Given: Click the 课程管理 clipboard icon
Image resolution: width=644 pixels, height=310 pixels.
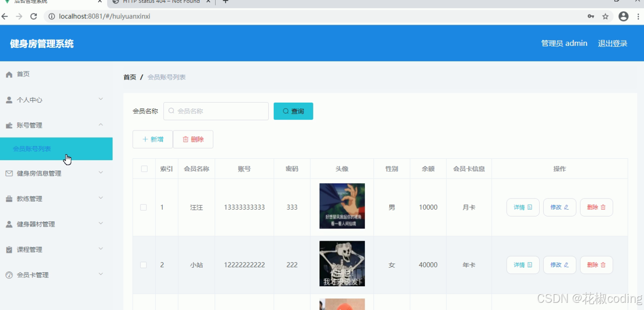Looking at the screenshot, I should click(x=9, y=249).
